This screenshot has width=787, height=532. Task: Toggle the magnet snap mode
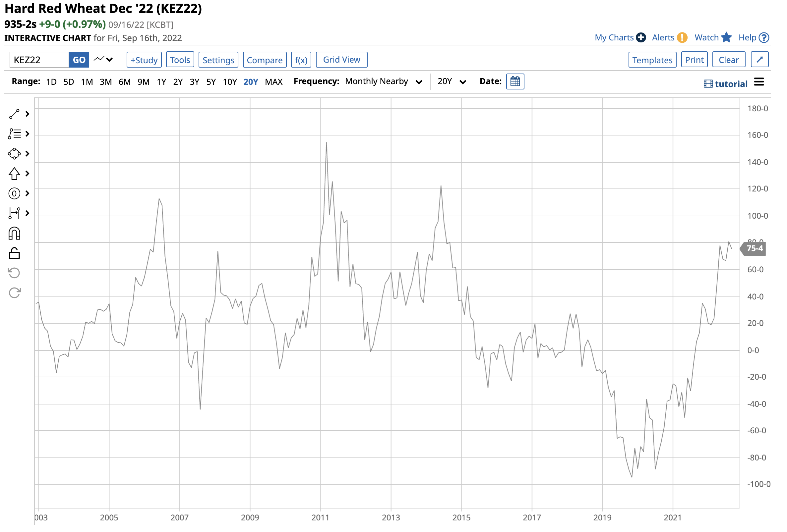point(14,234)
